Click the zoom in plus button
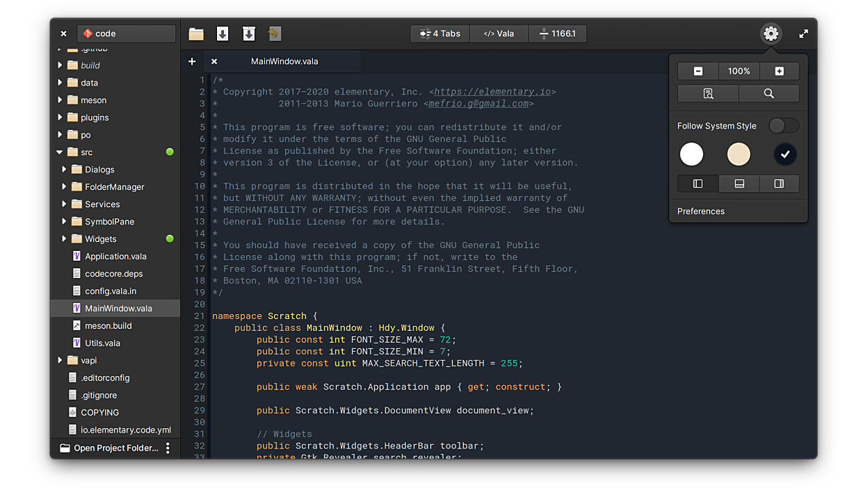Screen dimensions: 868x488 tap(779, 71)
